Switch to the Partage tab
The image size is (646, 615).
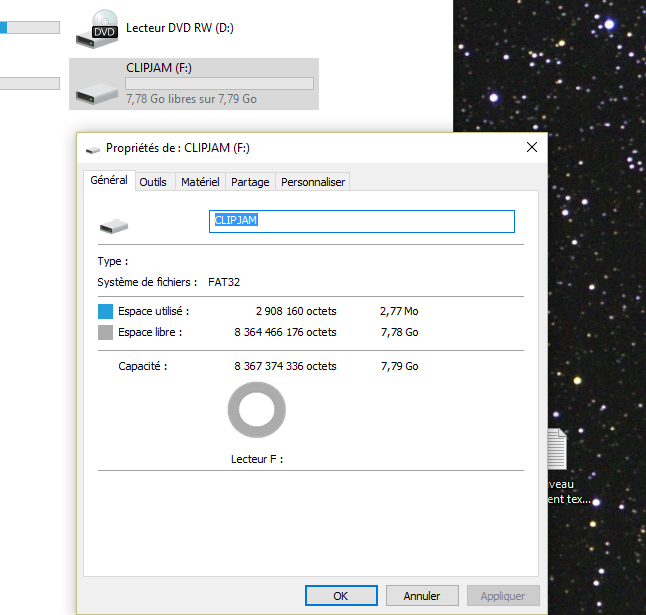click(x=250, y=182)
